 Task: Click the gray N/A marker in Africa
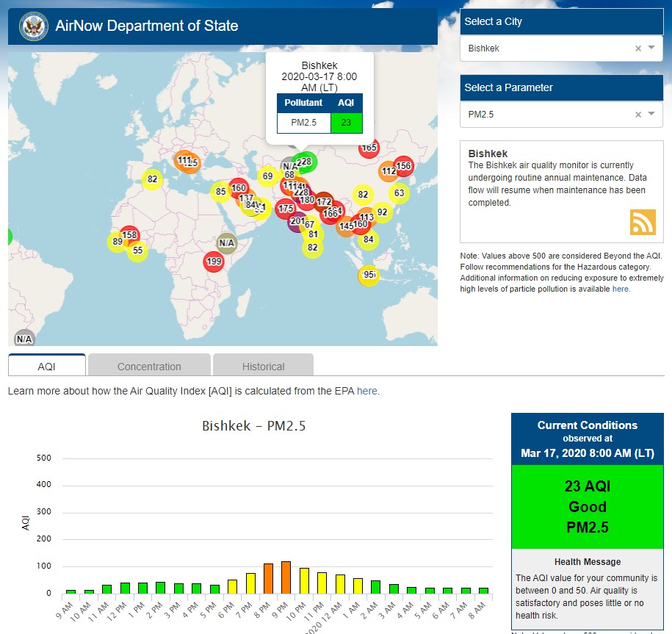(227, 243)
